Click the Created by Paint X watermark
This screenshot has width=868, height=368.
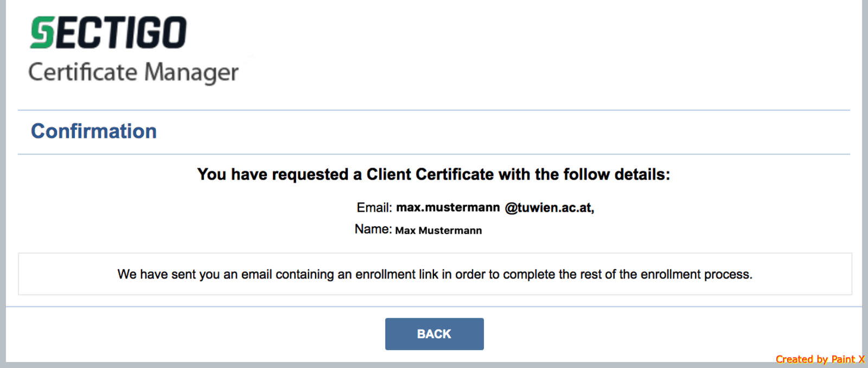820,359
